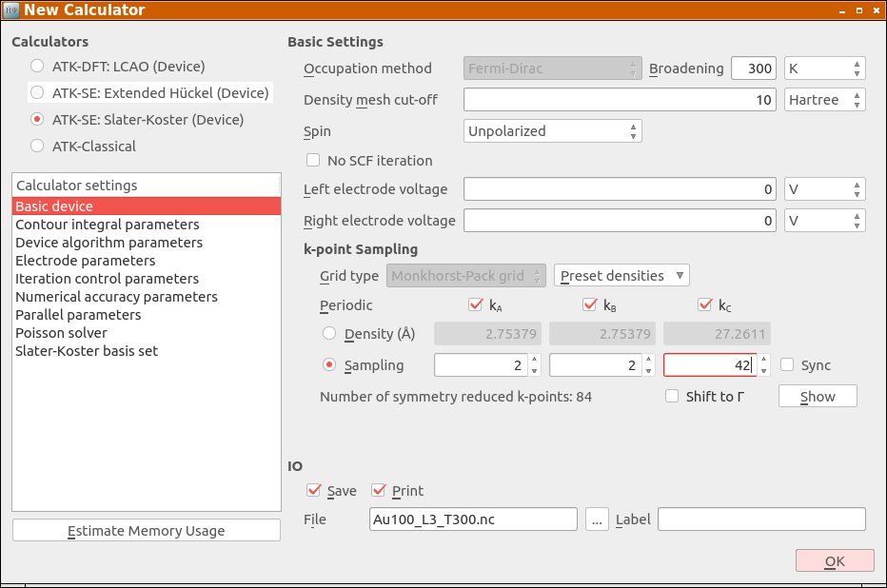The width and height of the screenshot is (887, 588).
Task: Toggle Save checkbox in IO
Action: coord(313,490)
